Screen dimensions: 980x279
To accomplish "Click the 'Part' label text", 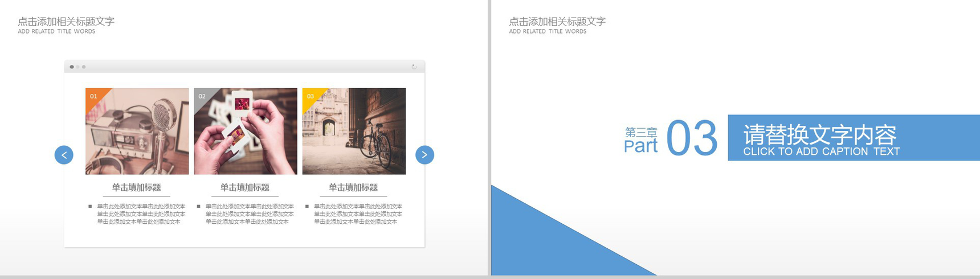I will [640, 146].
